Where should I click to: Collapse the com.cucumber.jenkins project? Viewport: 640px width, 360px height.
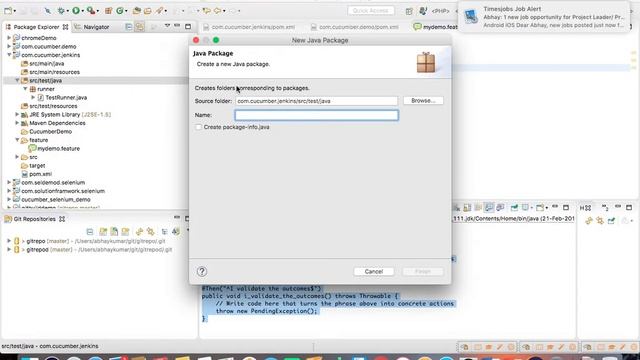[x=9, y=55]
